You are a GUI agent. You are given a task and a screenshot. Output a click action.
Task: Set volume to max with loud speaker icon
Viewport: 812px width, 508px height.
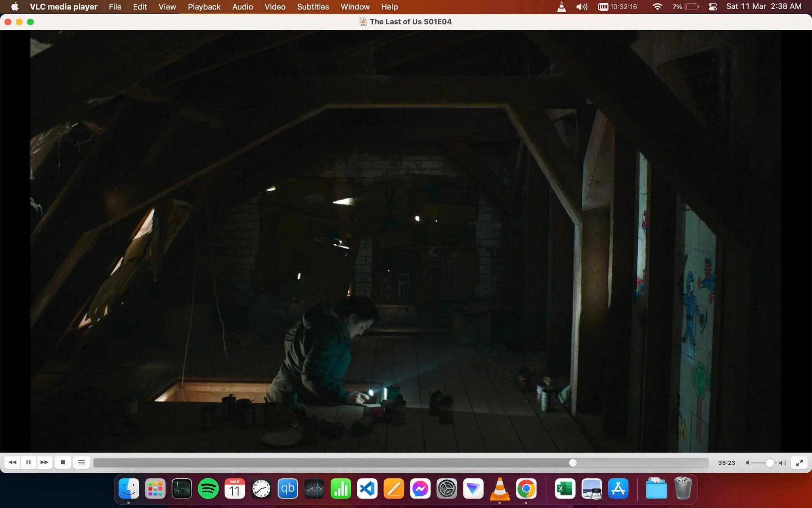[x=782, y=463]
